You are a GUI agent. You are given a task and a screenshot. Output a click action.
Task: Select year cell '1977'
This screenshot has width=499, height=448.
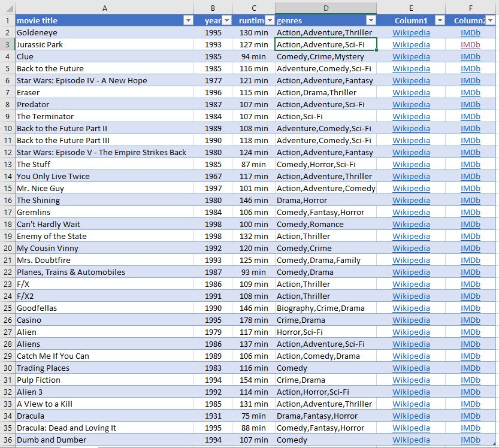pos(213,80)
